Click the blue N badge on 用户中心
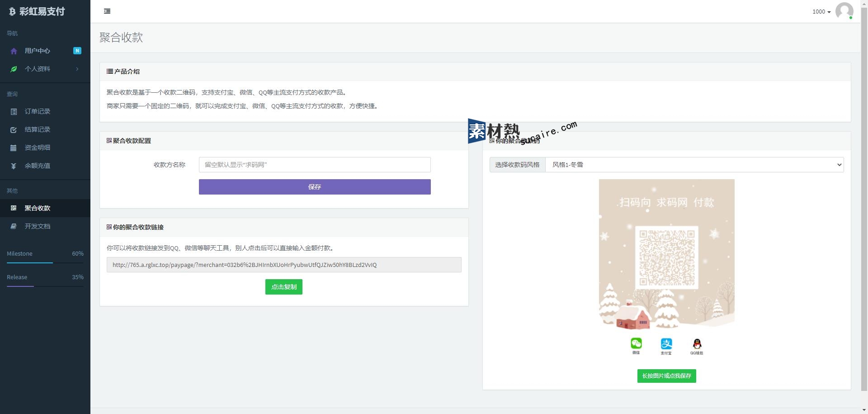The height and width of the screenshot is (414, 868). pos(77,51)
